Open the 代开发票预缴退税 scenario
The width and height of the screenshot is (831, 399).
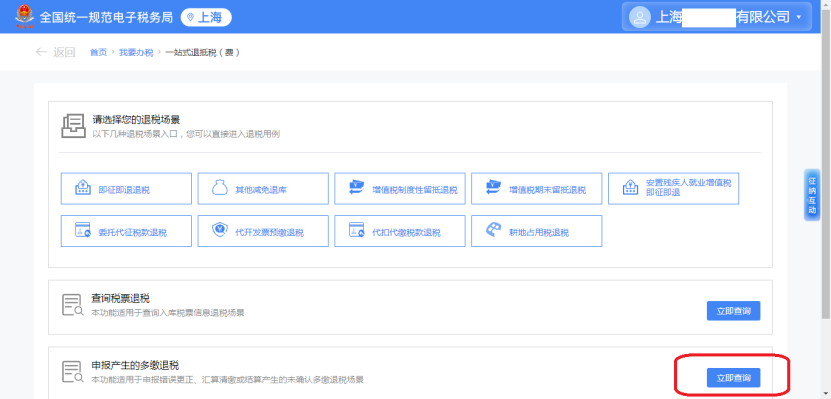(263, 231)
